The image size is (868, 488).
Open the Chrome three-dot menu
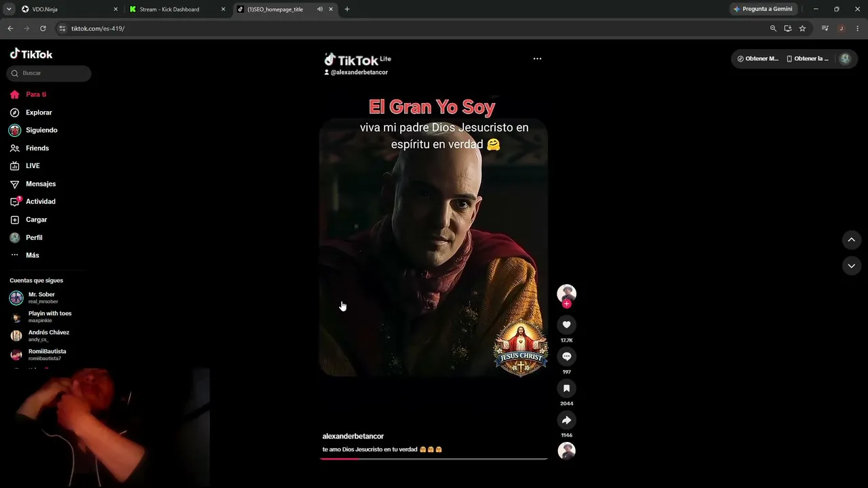click(x=858, y=28)
